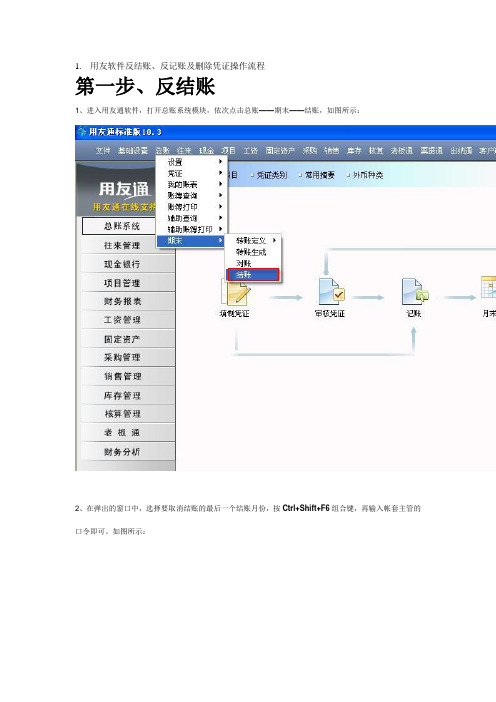This screenshot has width=496, height=702.
Task: Select 采购管理 in the sidebar
Action: [x=128, y=357]
